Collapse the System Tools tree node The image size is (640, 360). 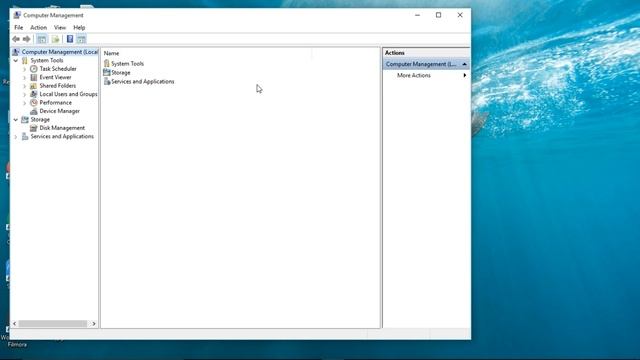coord(16,60)
